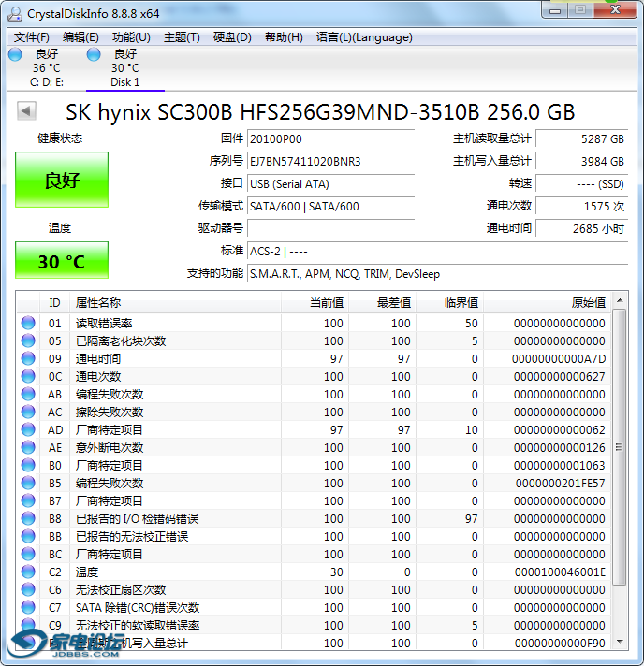The height and width of the screenshot is (666, 644).
Task: Click status orb for attribute B7
Action: pyautogui.click(x=28, y=500)
